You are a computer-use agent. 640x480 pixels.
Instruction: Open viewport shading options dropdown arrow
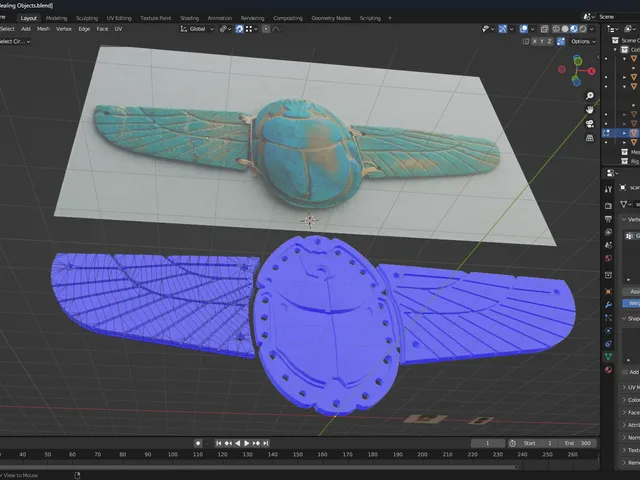(x=591, y=29)
